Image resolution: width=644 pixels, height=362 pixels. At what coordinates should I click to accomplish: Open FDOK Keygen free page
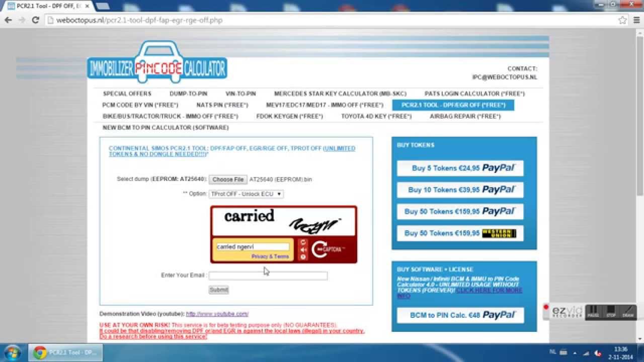tap(289, 116)
